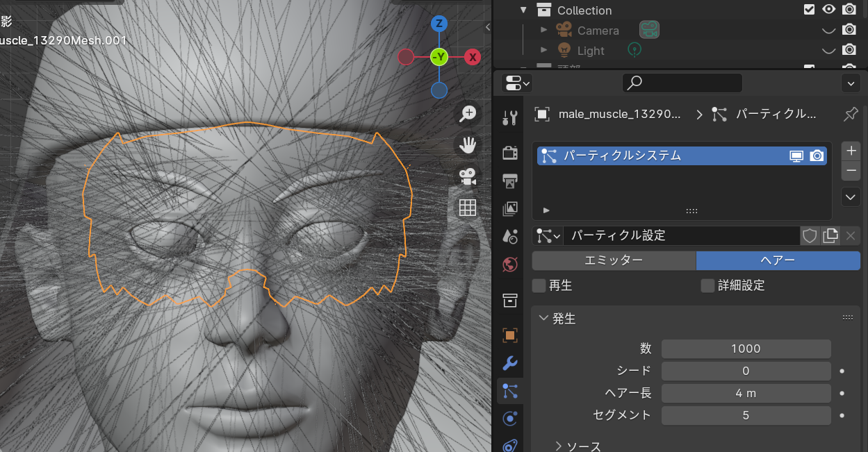
Task: Click the シード field showing 0
Action: (x=746, y=371)
